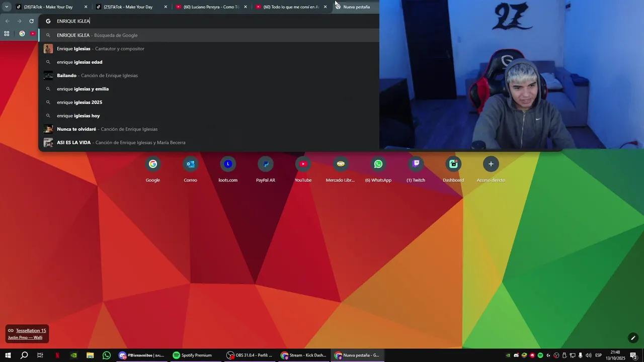Close the Luciano Pereyra tab
Screen dimensions: 644x362
tap(246, 7)
